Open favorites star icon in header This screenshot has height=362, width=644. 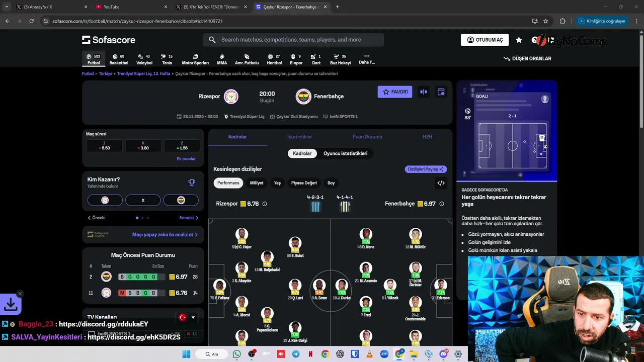(519, 40)
